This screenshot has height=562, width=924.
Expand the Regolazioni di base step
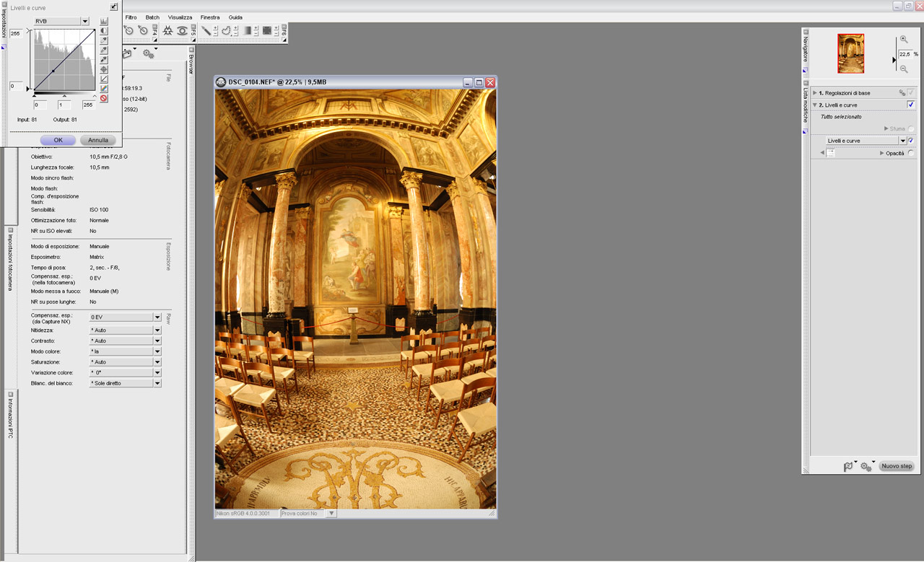click(814, 92)
